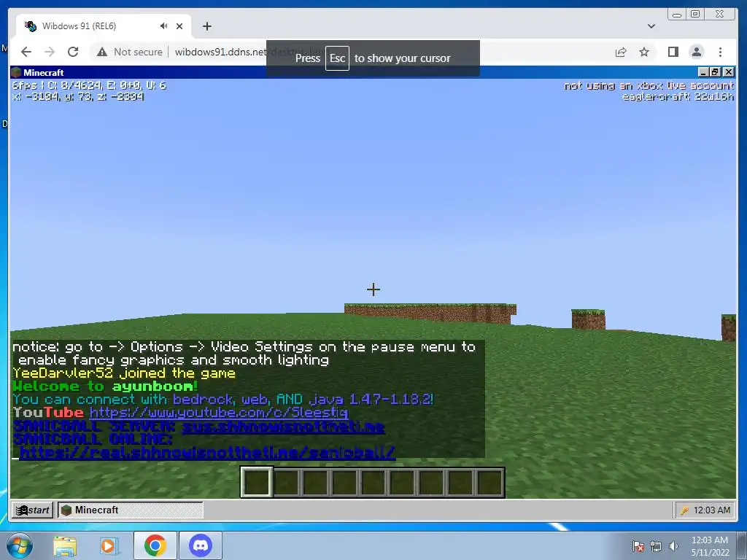Click the 'Welcome to ayunboom!' message
The height and width of the screenshot is (560, 747).
click(105, 386)
